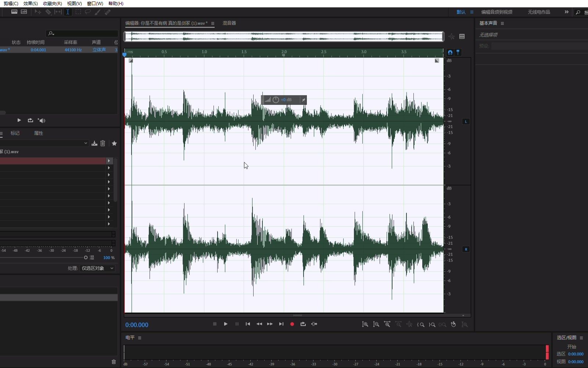Open the 视图(V) menu
This screenshot has height=368, width=588.
click(x=74, y=3)
